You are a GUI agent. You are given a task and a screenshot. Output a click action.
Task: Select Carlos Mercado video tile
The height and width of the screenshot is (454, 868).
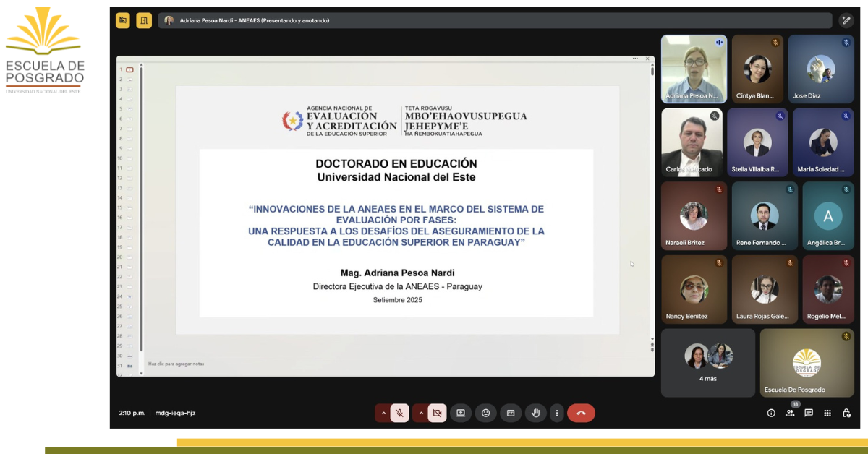[x=692, y=142]
